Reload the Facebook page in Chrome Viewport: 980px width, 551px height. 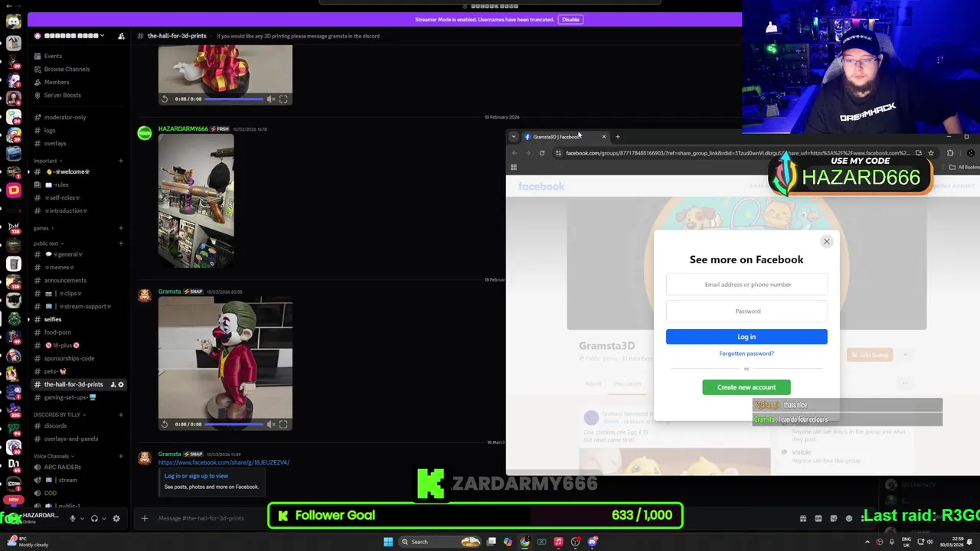(x=541, y=153)
